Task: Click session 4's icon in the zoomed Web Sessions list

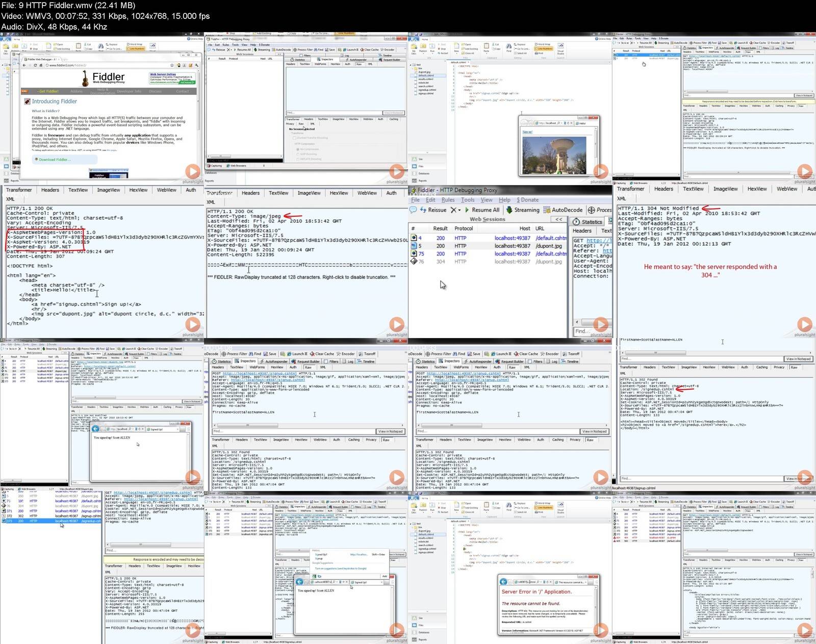Action: (414, 238)
